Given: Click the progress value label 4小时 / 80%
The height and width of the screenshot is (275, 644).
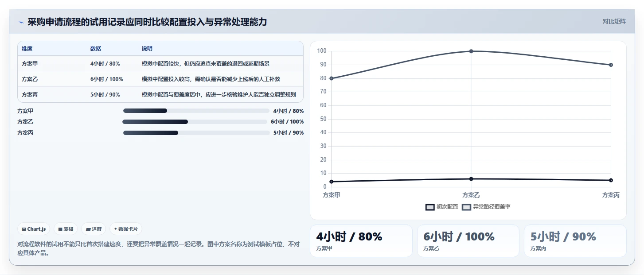Looking at the screenshot, I should pyautogui.click(x=289, y=111).
